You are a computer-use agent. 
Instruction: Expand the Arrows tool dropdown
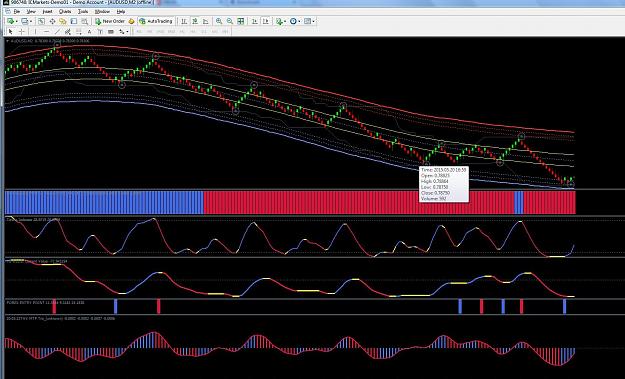click(x=127, y=31)
